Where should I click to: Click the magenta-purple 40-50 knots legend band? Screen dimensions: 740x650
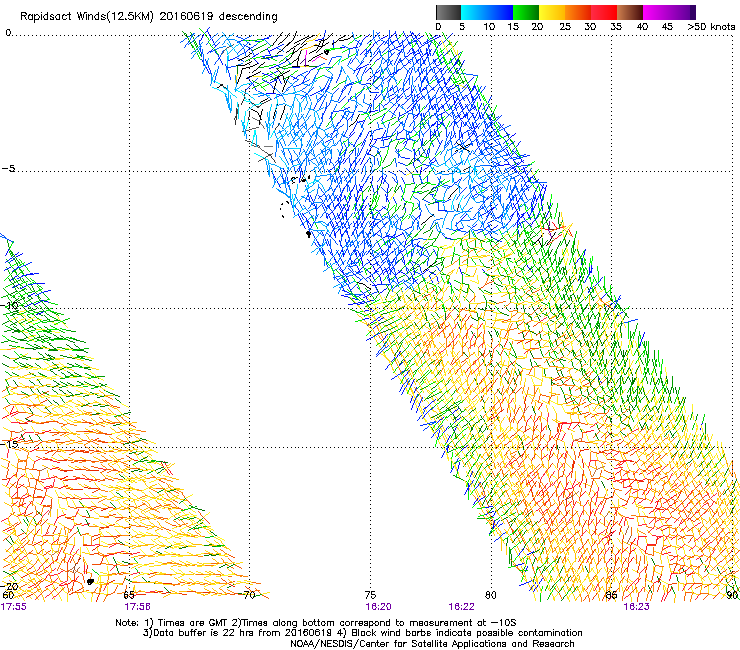(669, 12)
